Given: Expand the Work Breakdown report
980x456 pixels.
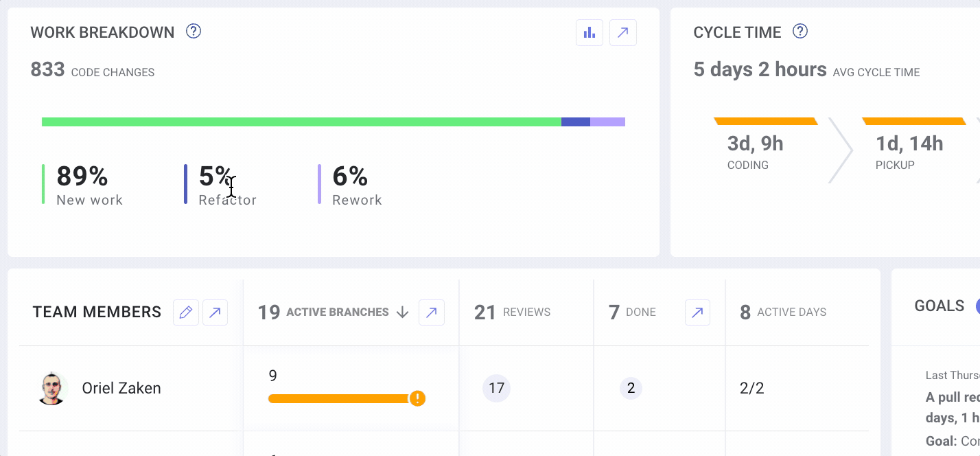Looking at the screenshot, I should pyautogui.click(x=622, y=32).
